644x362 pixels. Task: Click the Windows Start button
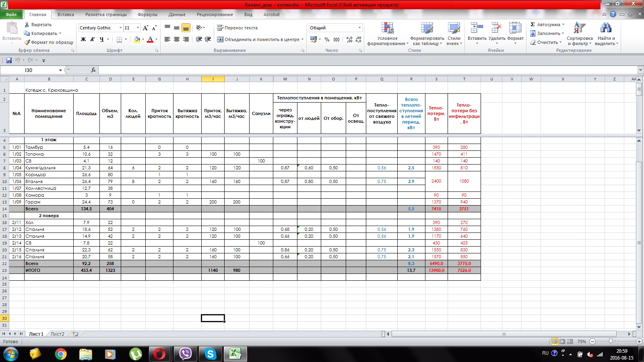10,354
